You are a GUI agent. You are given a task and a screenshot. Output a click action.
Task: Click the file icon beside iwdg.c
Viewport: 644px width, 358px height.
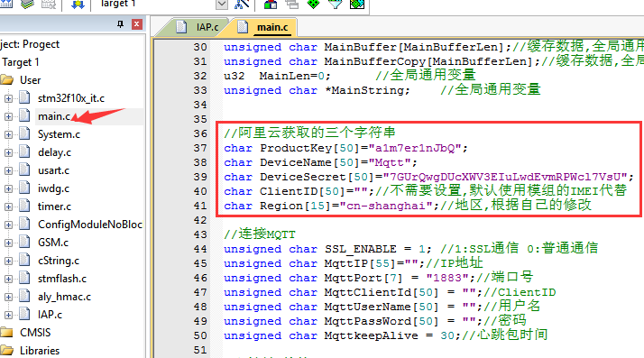(24, 188)
